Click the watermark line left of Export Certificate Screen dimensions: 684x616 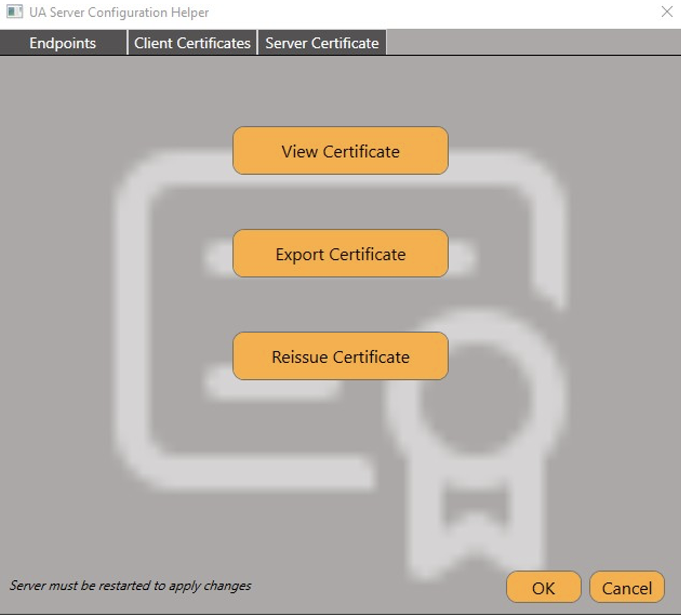click(219, 258)
